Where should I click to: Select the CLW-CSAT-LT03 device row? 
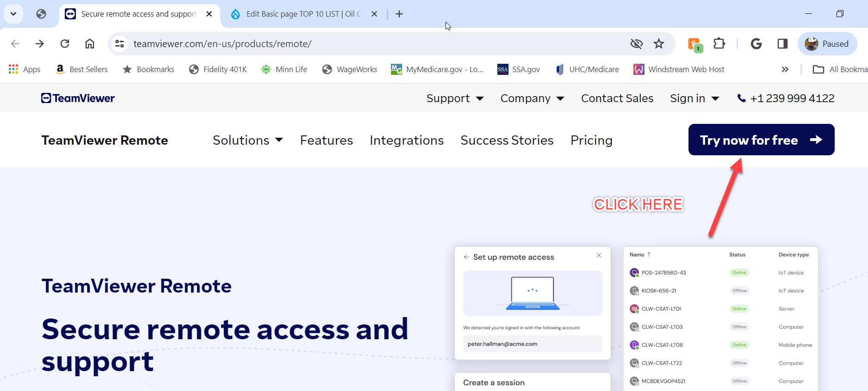721,327
